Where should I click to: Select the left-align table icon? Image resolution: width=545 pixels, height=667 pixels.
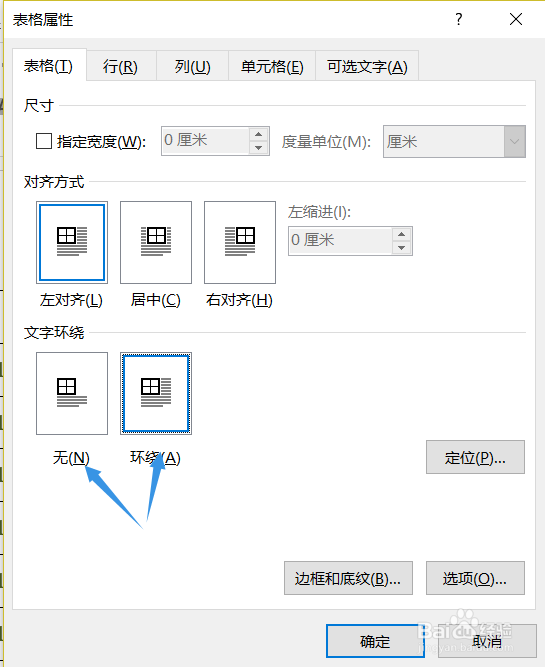(72, 242)
